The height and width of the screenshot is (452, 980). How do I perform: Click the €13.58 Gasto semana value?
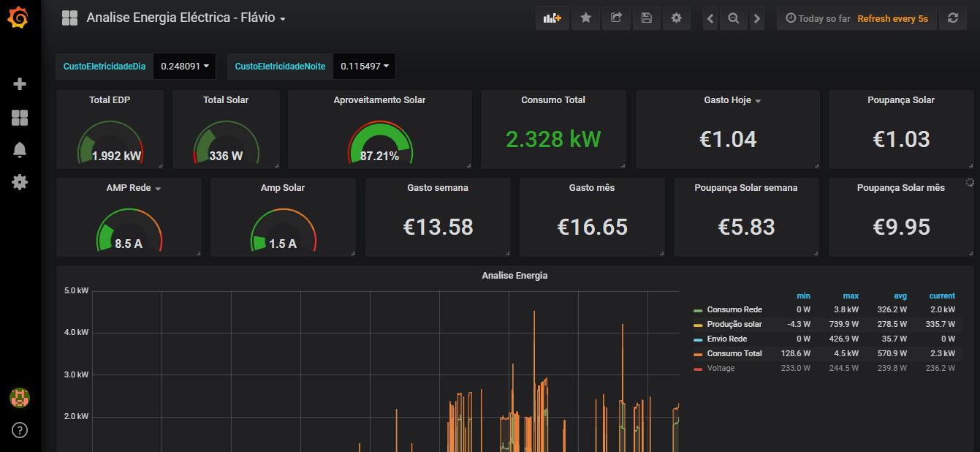pyautogui.click(x=438, y=227)
